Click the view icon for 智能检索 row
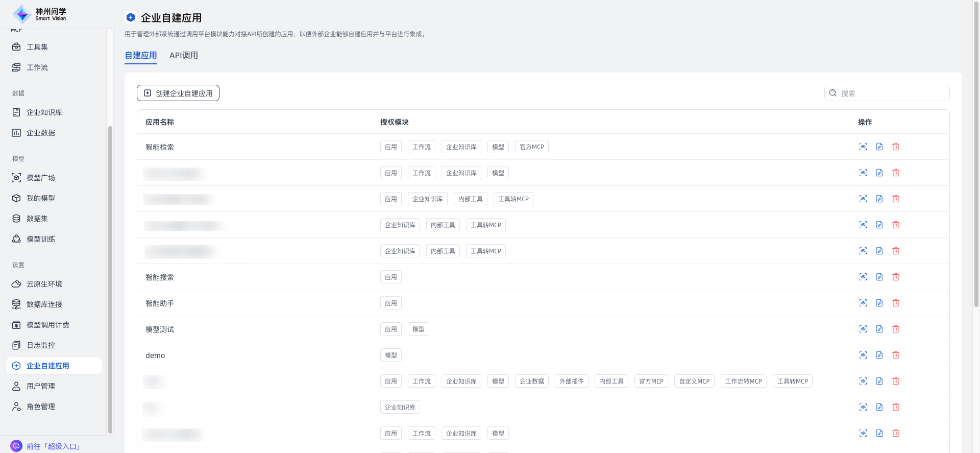The width and height of the screenshot is (980, 453). (x=863, y=147)
